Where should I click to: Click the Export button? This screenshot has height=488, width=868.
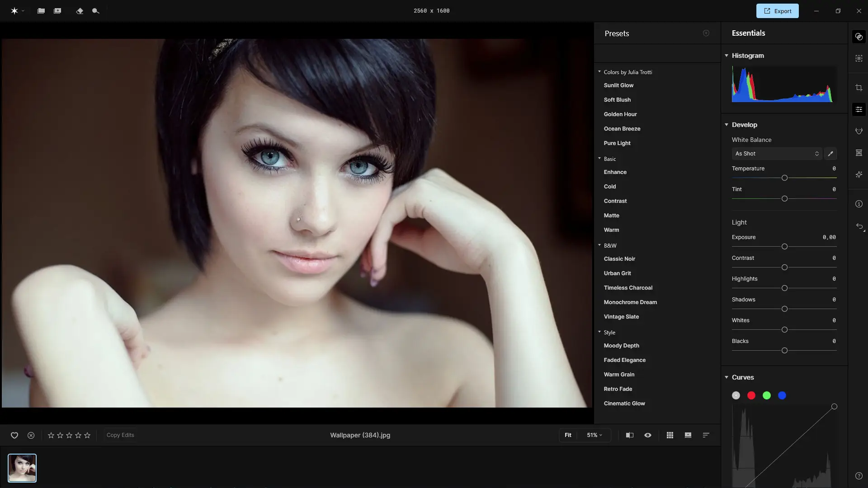(777, 11)
